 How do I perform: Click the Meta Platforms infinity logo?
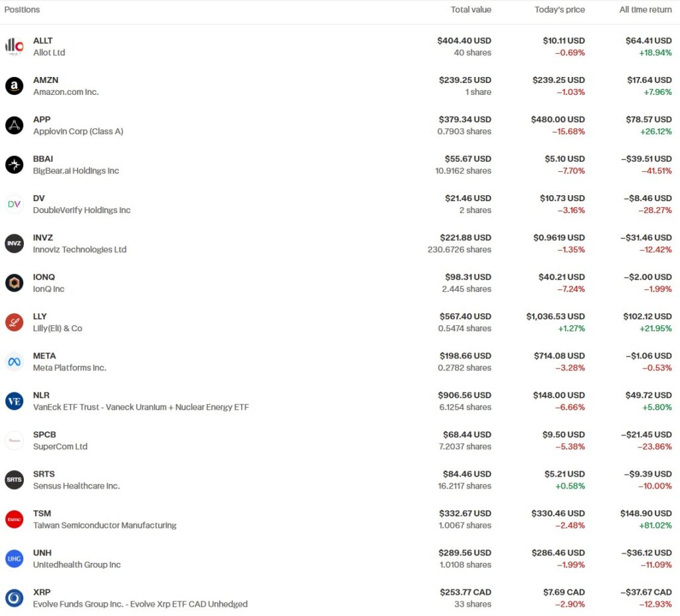[14, 361]
